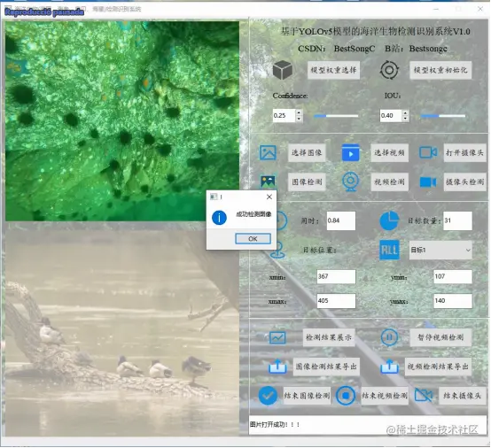
Task: Click the 选择图像 button
Action: click(307, 152)
